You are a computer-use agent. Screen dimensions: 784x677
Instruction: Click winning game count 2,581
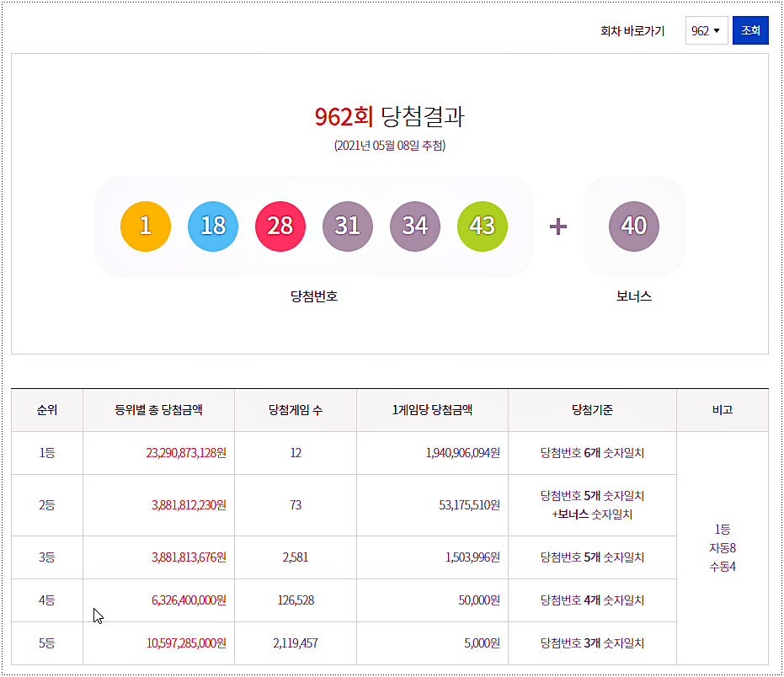[296, 557]
